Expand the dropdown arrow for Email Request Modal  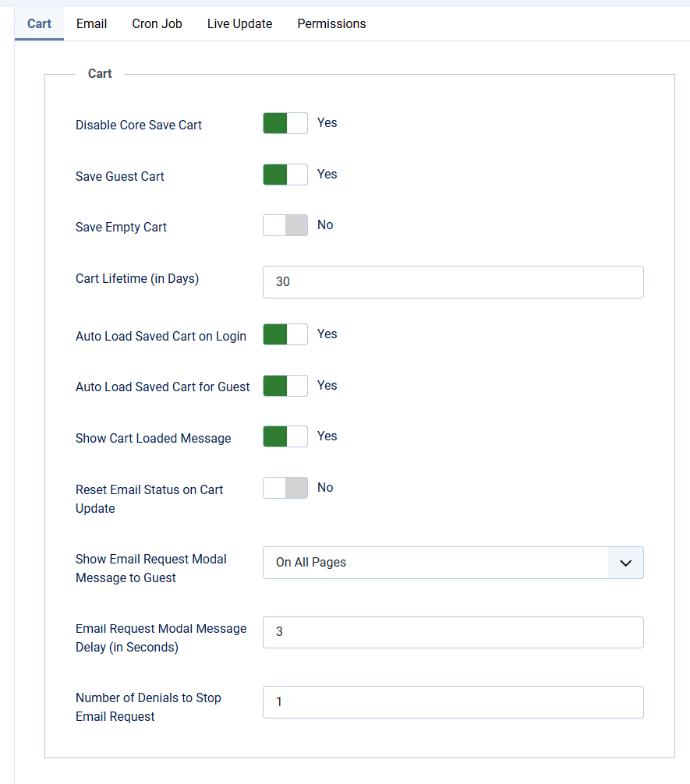(x=625, y=563)
